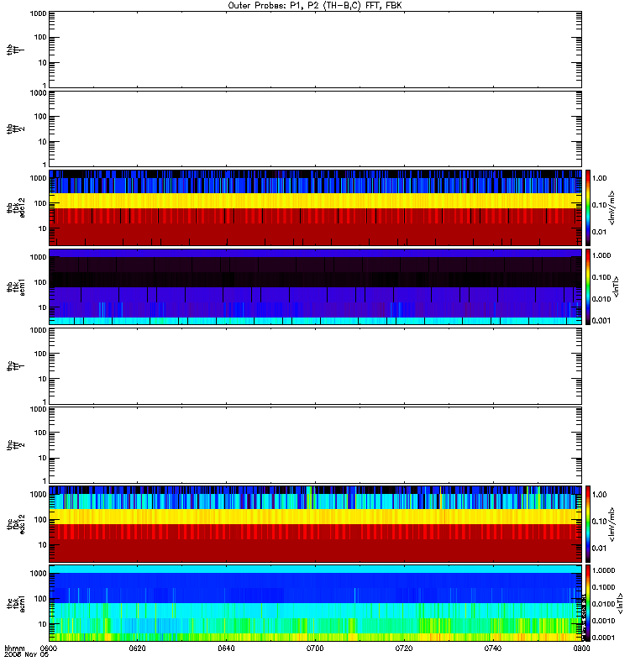Click the 1000 tick label of thb fff 1 panel
The height and width of the screenshot is (672, 630).
coord(38,13)
